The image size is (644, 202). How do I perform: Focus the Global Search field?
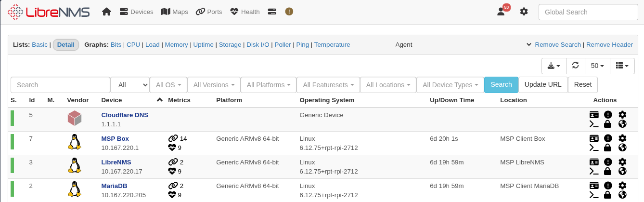point(588,12)
